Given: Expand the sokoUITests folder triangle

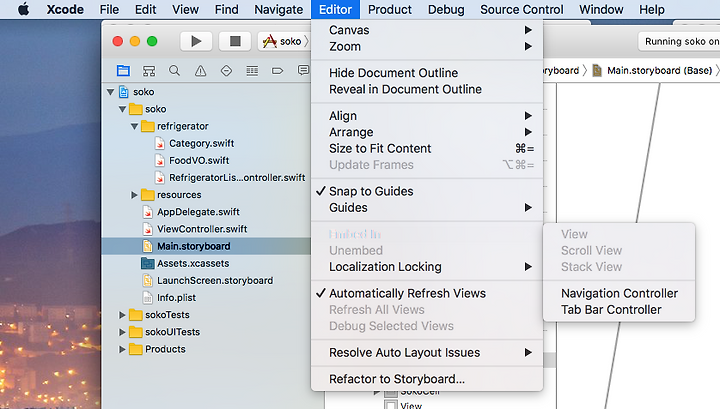Looking at the screenshot, I should tap(122, 332).
